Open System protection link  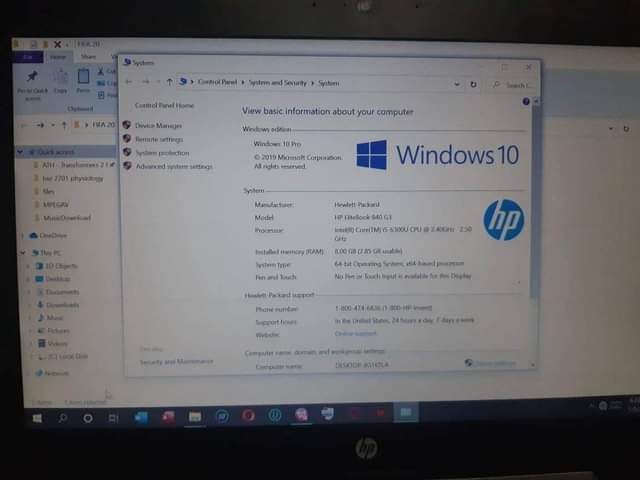162,153
